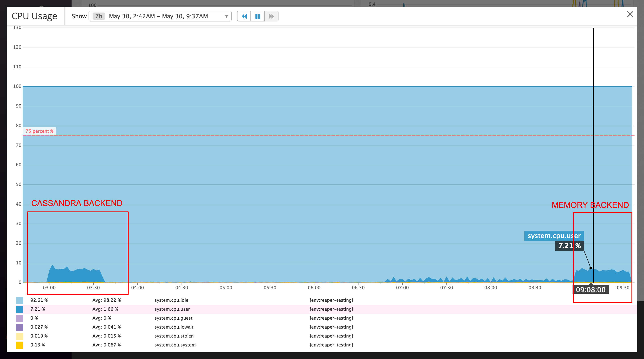Click the 92.61 % idle value
This screenshot has height=359, width=644.
tap(39, 300)
